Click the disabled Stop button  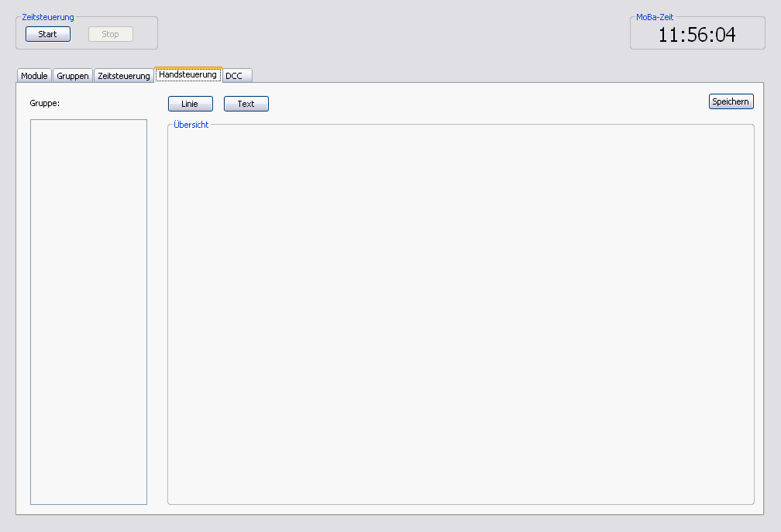[111, 34]
